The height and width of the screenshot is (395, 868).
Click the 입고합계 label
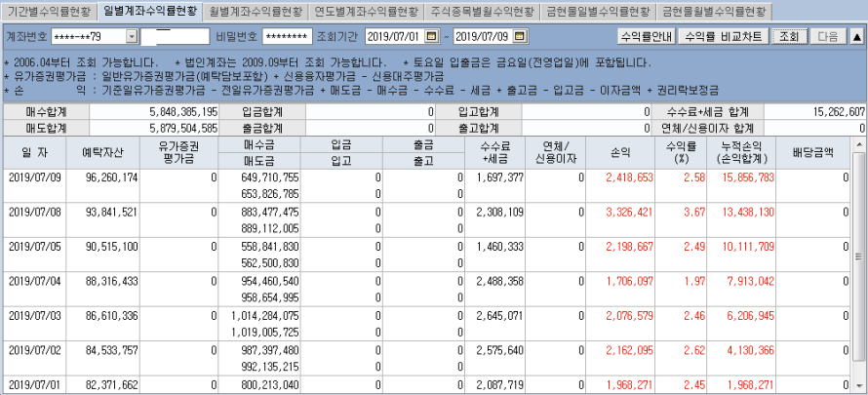[478, 112]
